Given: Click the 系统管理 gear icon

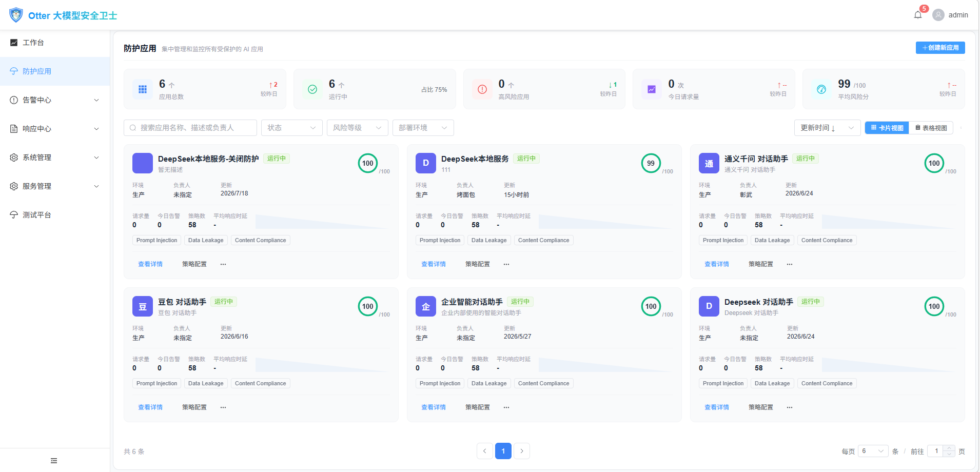Looking at the screenshot, I should coord(14,158).
